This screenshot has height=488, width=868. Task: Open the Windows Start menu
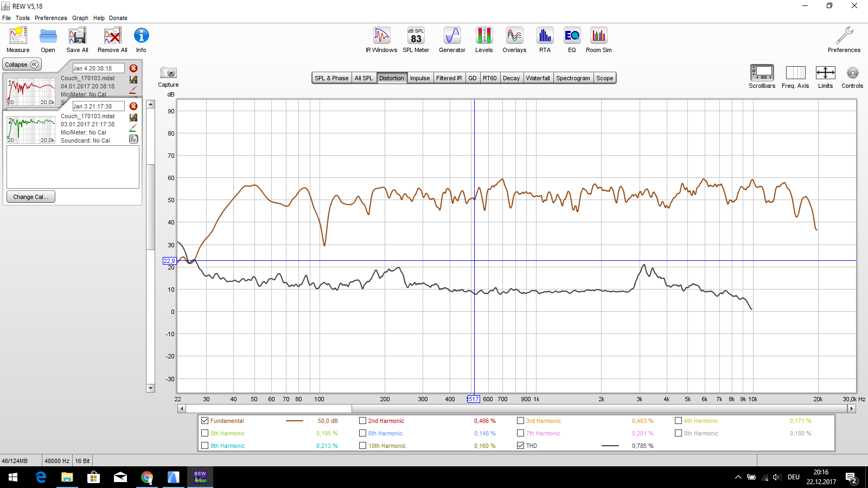pos(13,477)
